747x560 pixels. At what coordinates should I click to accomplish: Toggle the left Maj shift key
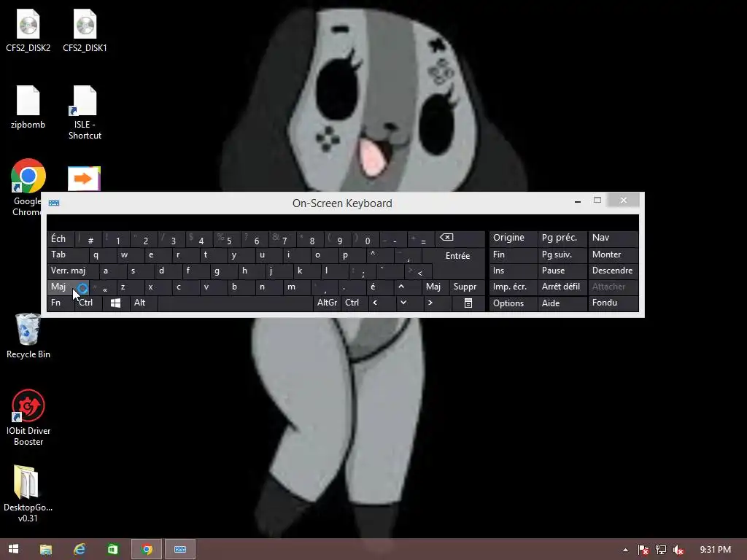[x=68, y=287]
